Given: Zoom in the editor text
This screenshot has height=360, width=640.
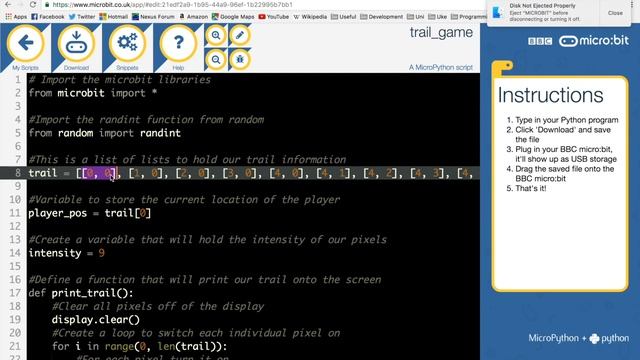Looking at the screenshot, I should click(x=216, y=36).
